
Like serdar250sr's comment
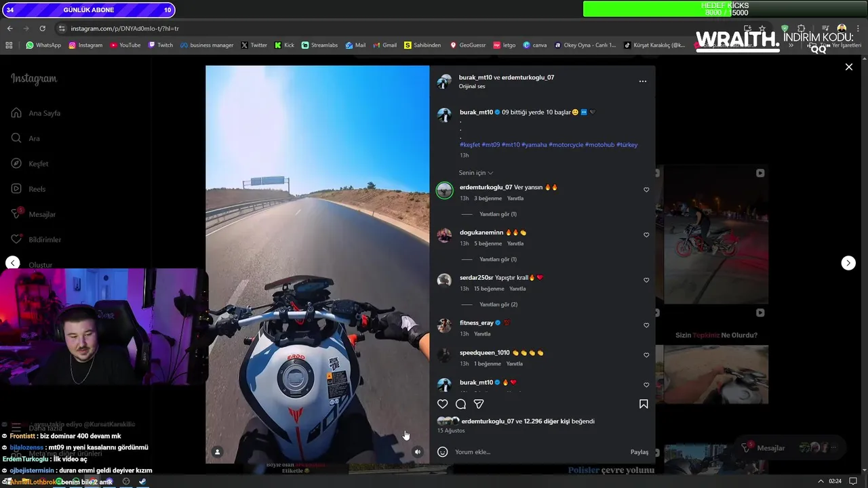[646, 280]
